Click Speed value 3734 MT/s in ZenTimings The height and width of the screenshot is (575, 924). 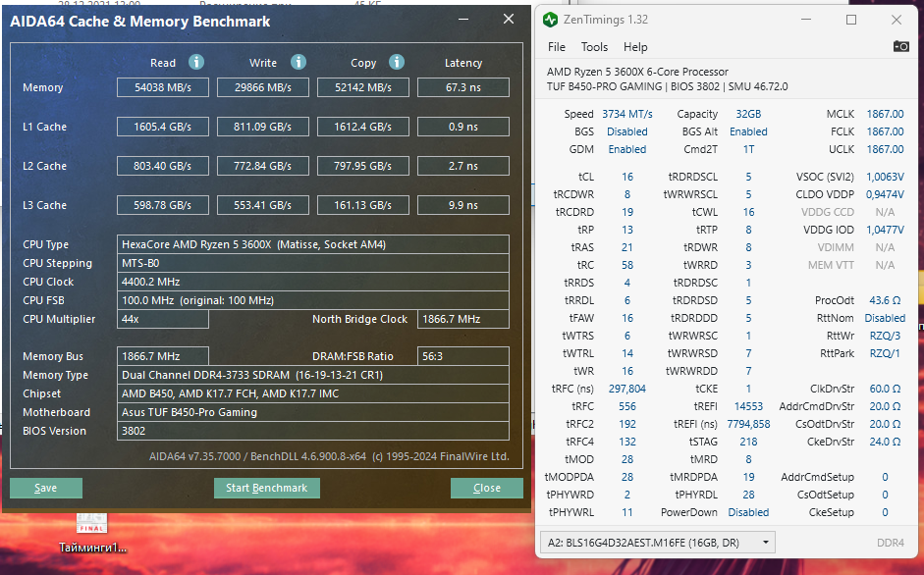[x=627, y=114]
